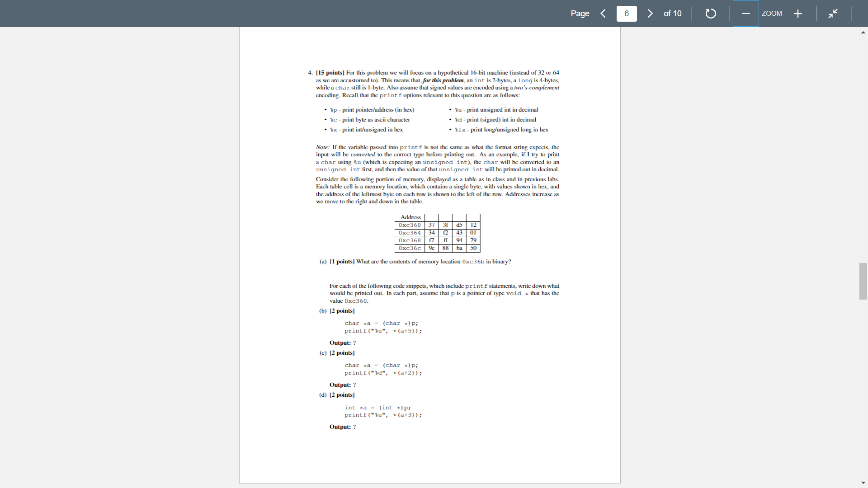Click the 'Output: ?' under part (d)
This screenshot has width=868, height=488.
(x=343, y=427)
